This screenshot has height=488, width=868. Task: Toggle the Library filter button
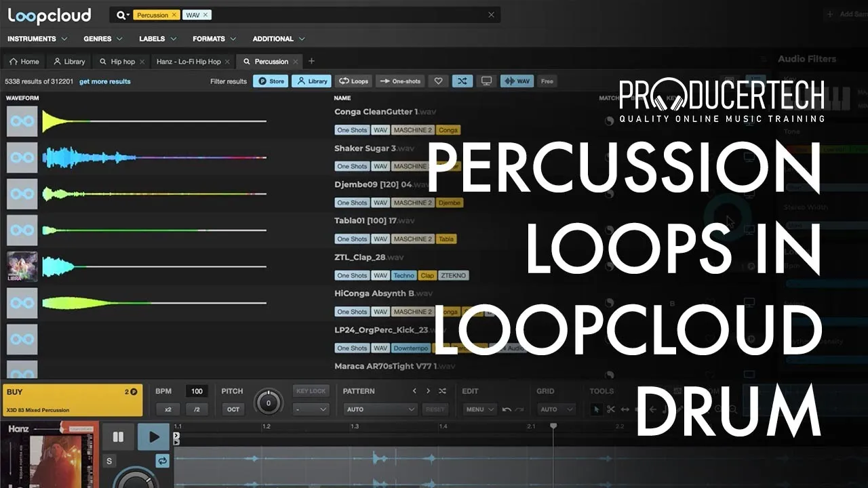pos(312,81)
